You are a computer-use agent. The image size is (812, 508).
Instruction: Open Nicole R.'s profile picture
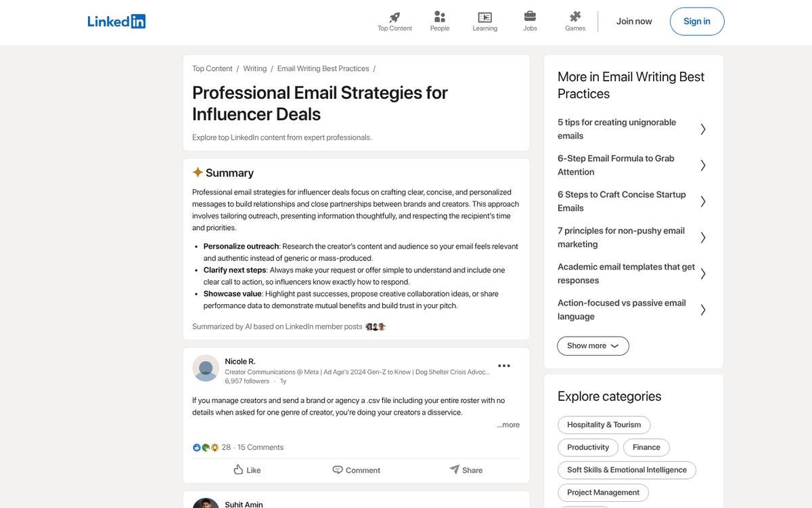click(x=206, y=368)
